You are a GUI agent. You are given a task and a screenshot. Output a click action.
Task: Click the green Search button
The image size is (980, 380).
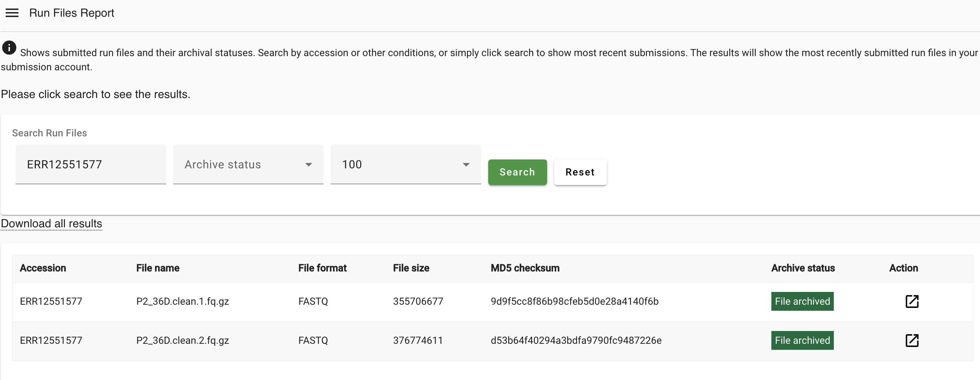[x=517, y=172]
